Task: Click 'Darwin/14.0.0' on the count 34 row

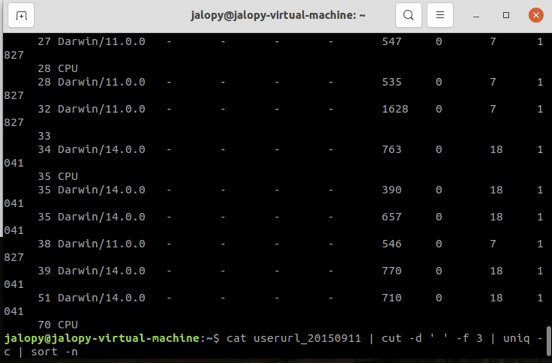Action: pos(101,150)
